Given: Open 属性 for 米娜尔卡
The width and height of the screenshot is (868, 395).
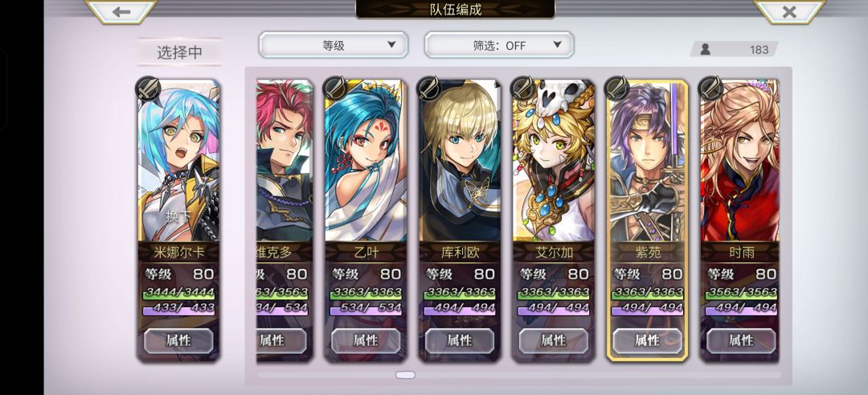Looking at the screenshot, I should (x=178, y=340).
